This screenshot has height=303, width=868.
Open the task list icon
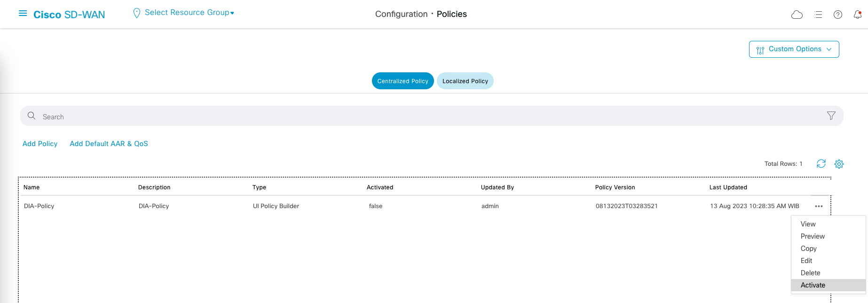(x=818, y=15)
